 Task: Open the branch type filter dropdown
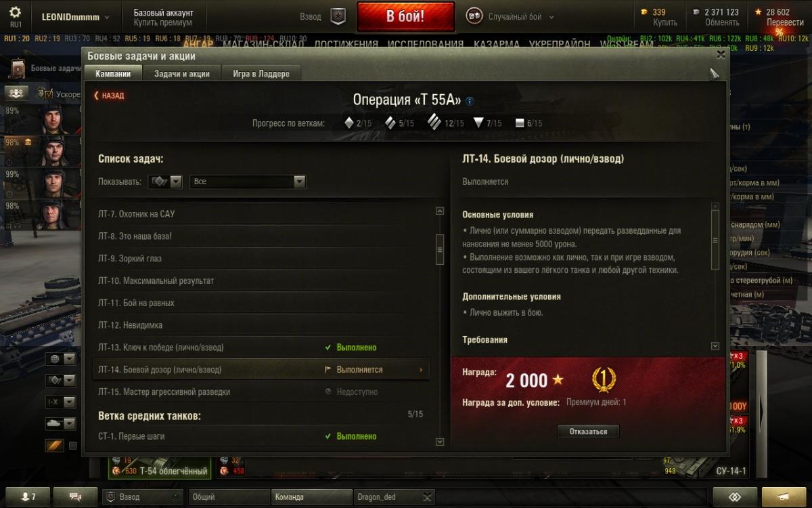coord(166,182)
